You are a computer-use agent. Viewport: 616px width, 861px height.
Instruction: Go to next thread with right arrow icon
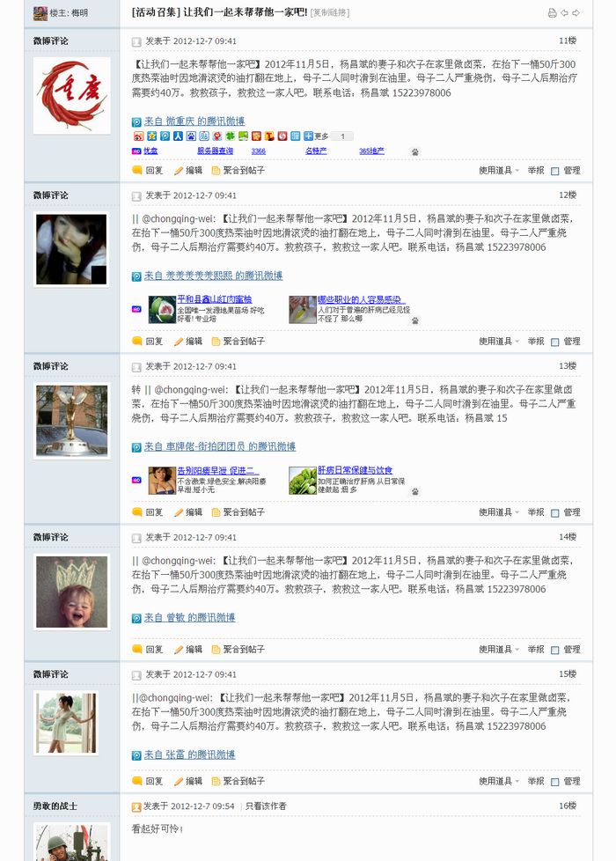tap(576, 12)
